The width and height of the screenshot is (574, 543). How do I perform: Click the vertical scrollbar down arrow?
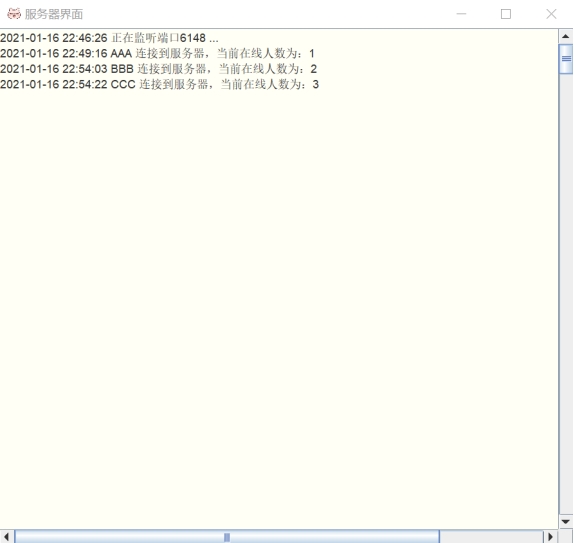(566, 521)
